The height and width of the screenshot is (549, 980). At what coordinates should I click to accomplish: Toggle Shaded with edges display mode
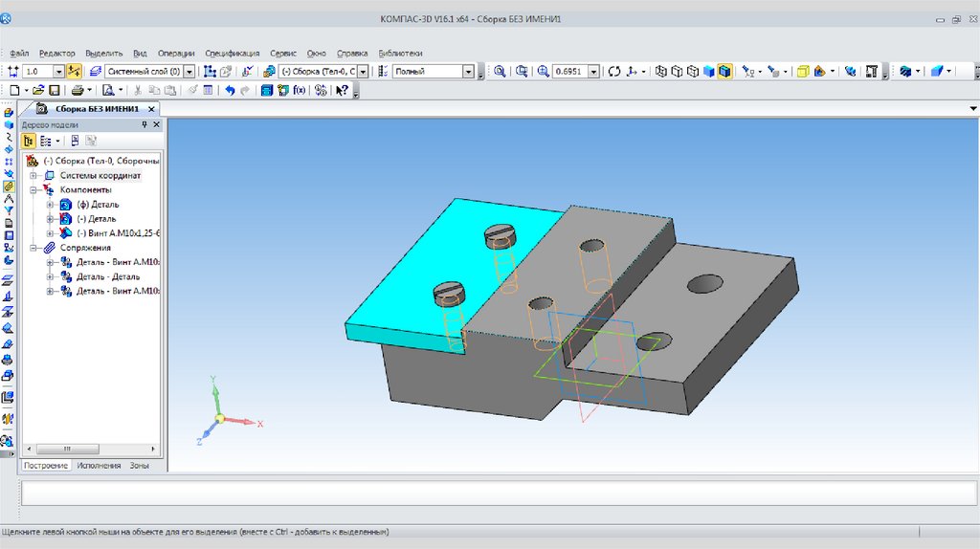[x=725, y=72]
